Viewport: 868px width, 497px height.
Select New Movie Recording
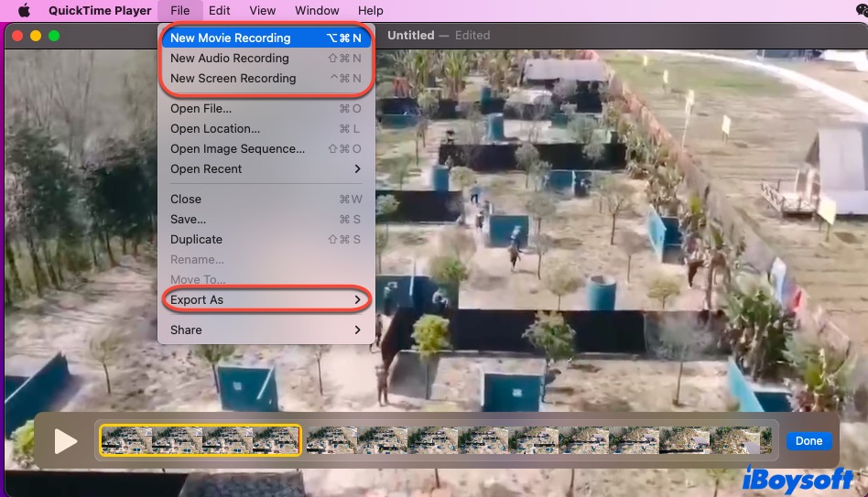(x=266, y=38)
